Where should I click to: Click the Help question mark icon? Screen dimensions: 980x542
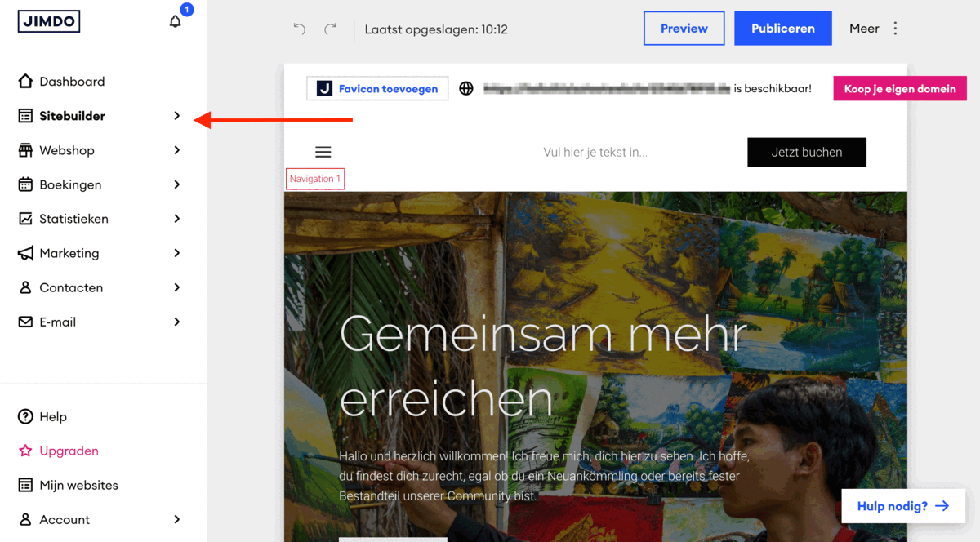25,416
